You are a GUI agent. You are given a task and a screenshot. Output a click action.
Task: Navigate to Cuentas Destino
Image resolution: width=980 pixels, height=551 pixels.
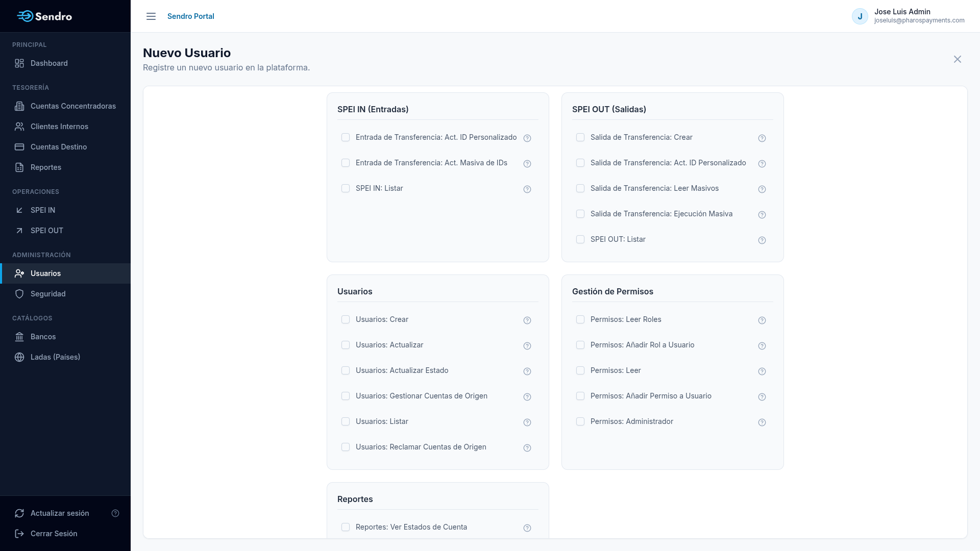click(65, 147)
